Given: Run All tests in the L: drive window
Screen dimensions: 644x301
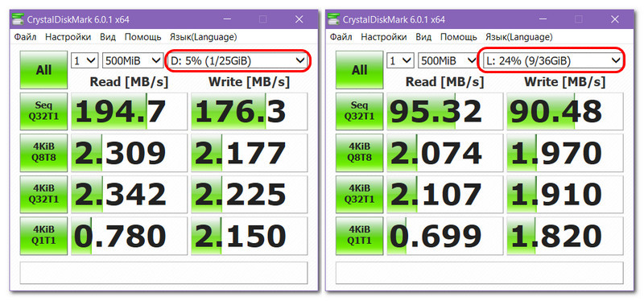Looking at the screenshot, I should 359,70.
